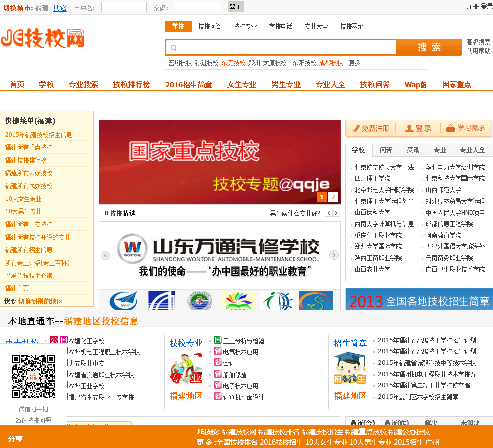The height and width of the screenshot is (448, 493).
Task: Switch banner to slide 2
Action: 333,197
